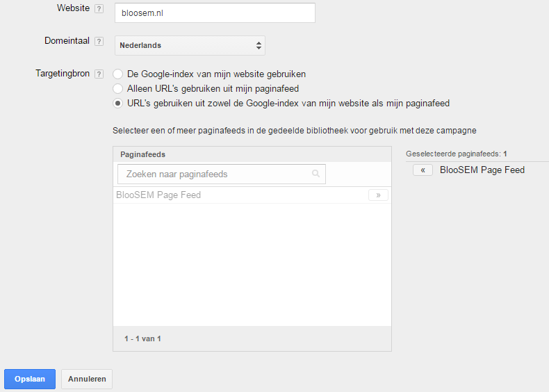Click the magnifier icon in paginafeeds search
Image resolution: width=549 pixels, height=392 pixels.
click(x=316, y=174)
